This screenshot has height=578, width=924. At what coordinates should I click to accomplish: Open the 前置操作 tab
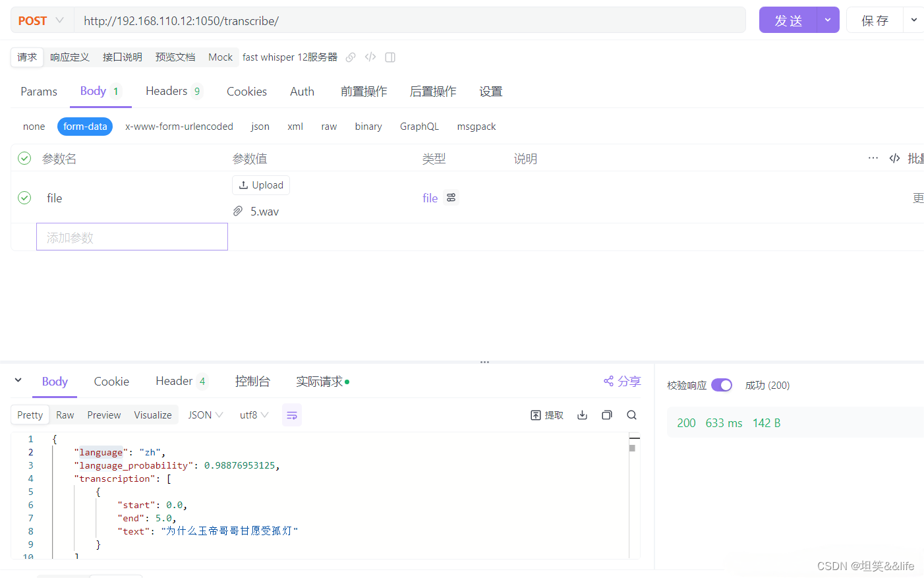click(x=364, y=92)
